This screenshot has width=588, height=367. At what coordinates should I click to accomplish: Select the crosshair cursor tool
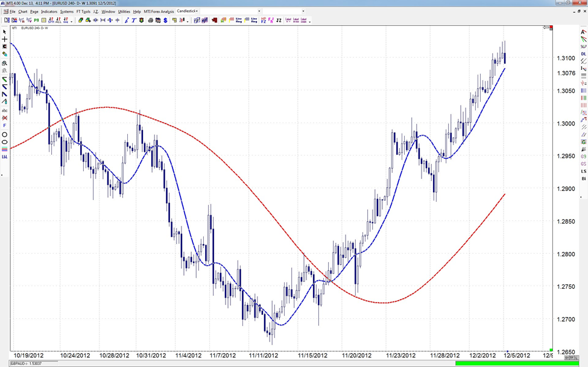pos(4,39)
